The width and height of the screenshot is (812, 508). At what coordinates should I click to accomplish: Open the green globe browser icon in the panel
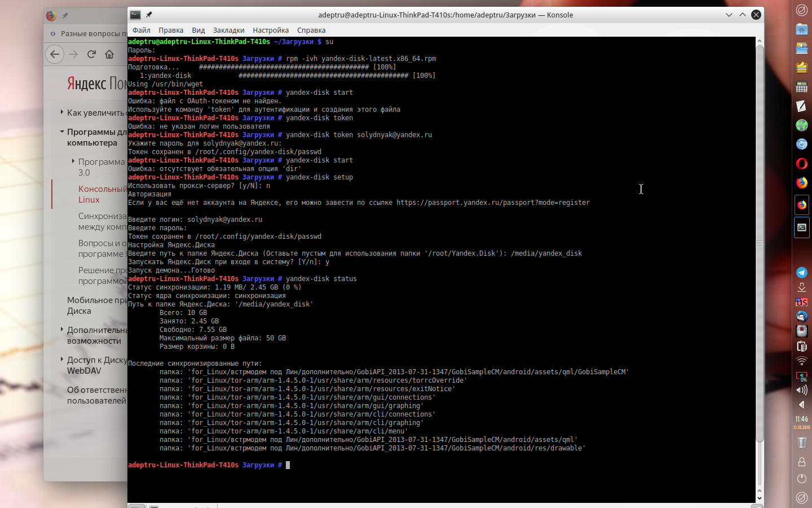(801, 125)
